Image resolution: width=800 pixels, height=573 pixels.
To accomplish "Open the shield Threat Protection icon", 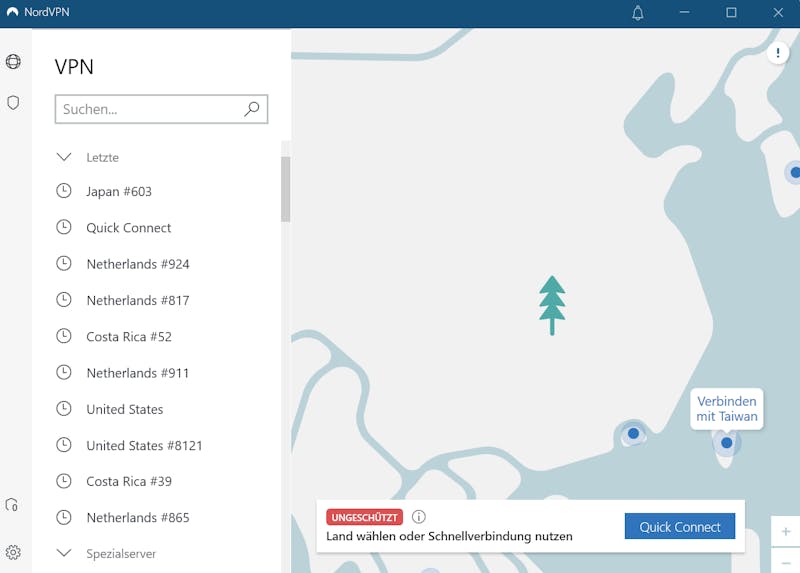I will pos(13,103).
